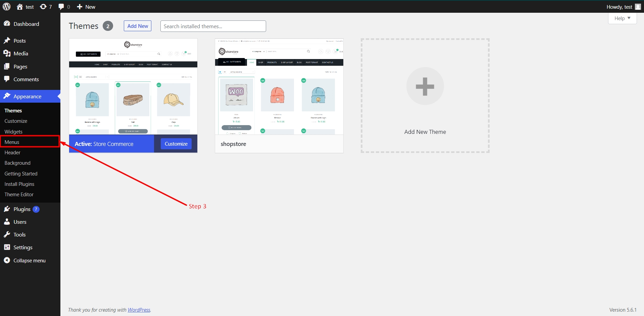The height and width of the screenshot is (316, 644).
Task: Click the Collapse menu arrow icon
Action: pyautogui.click(x=7, y=260)
